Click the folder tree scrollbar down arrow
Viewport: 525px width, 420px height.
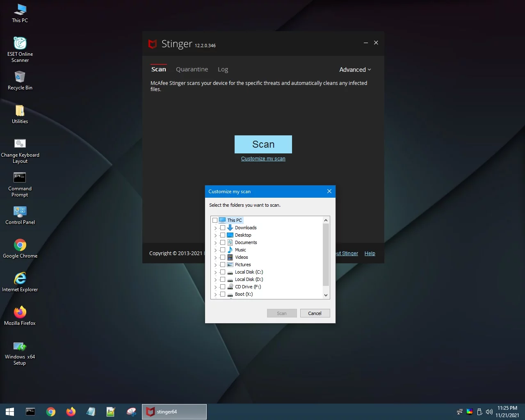(326, 295)
